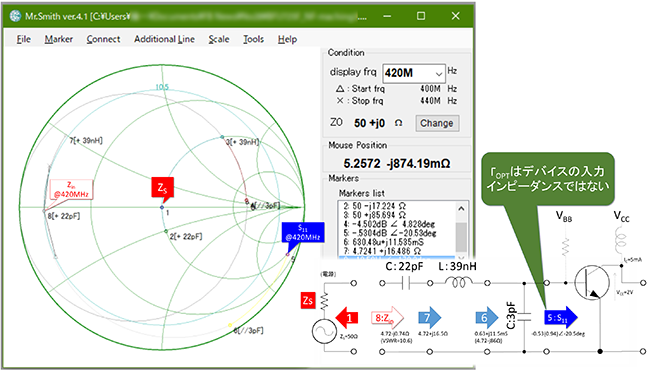
Task: Click the red Zs marker on Smith chart
Action: (162, 188)
